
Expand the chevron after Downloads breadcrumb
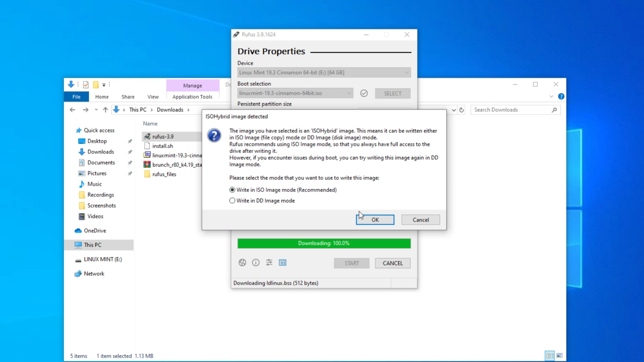[188, 110]
